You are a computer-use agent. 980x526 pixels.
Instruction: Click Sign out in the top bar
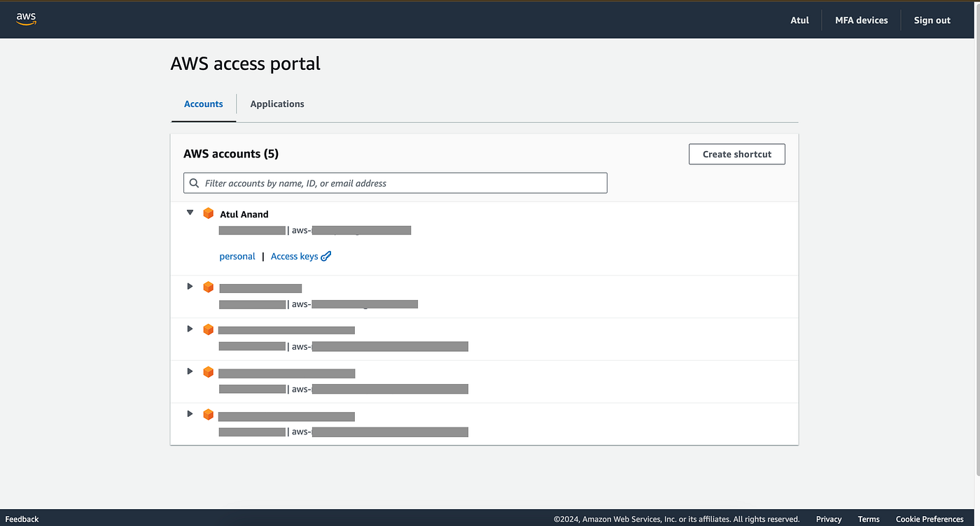(932, 20)
